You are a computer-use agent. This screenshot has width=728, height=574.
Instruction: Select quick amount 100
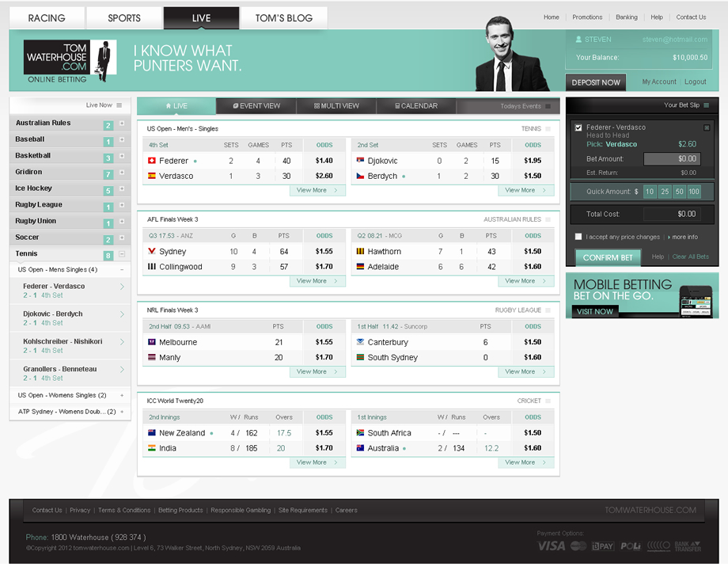coord(694,192)
